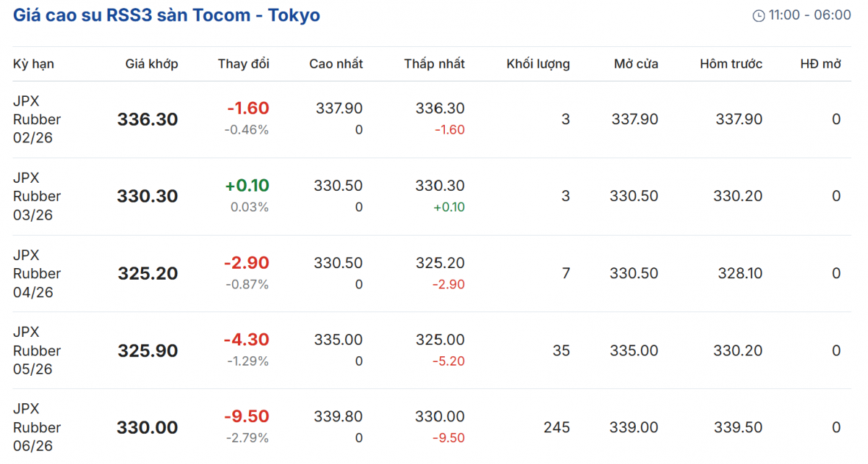Viewport: 868px width, 464px height.
Task: Select the JPX Rubber 04/26 contract row
Action: tap(37, 273)
